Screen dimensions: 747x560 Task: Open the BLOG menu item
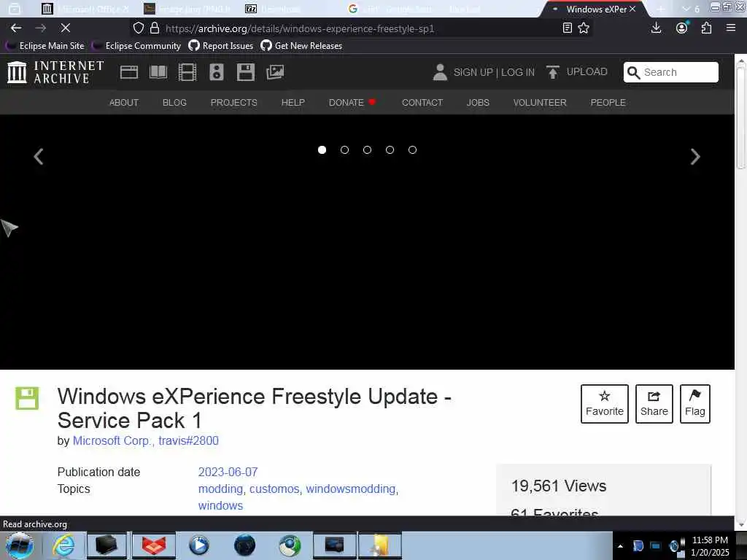coord(174,102)
